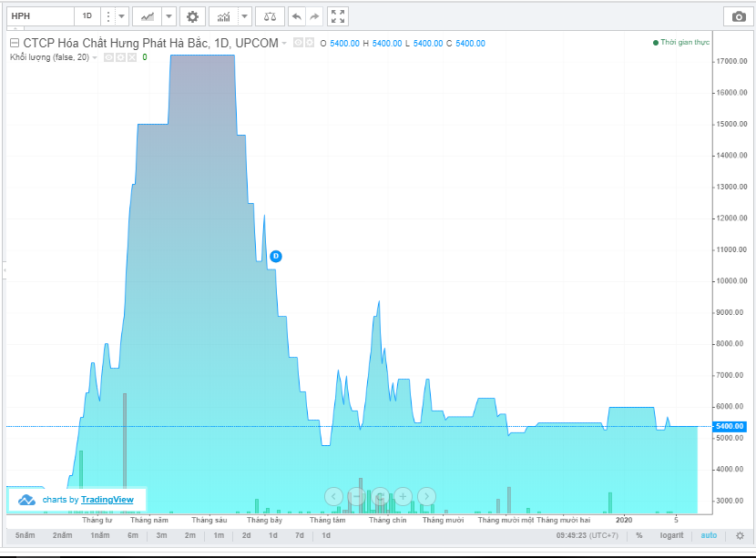Open the TradingView link
Image resolution: width=756 pixels, height=558 pixels.
click(x=107, y=500)
